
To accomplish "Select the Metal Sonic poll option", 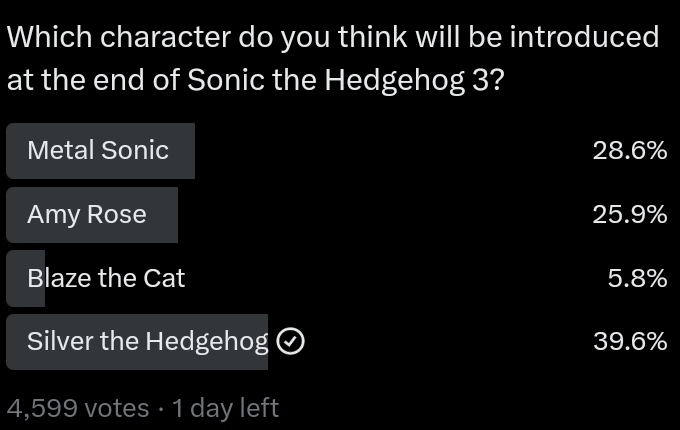I will pyautogui.click(x=337, y=151).
